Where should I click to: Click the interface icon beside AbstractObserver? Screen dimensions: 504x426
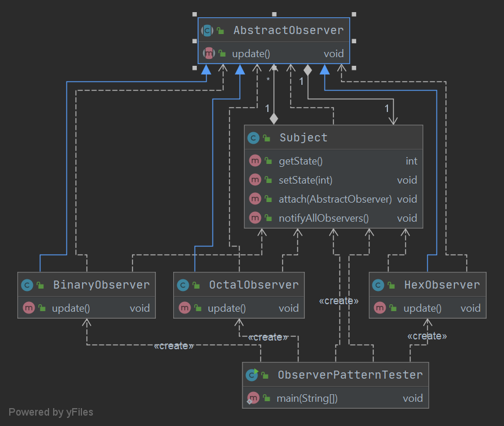[206, 30]
